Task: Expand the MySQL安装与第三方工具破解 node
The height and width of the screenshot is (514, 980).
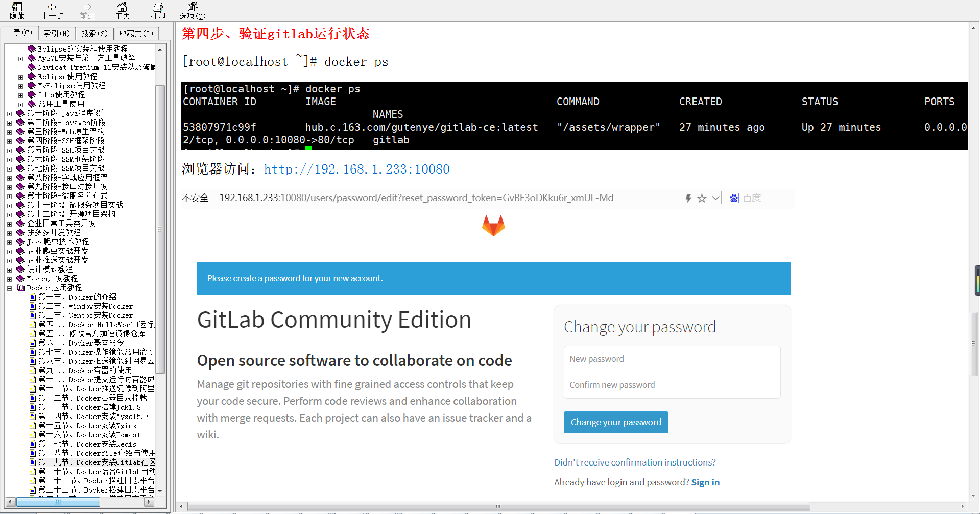Action: pos(21,59)
